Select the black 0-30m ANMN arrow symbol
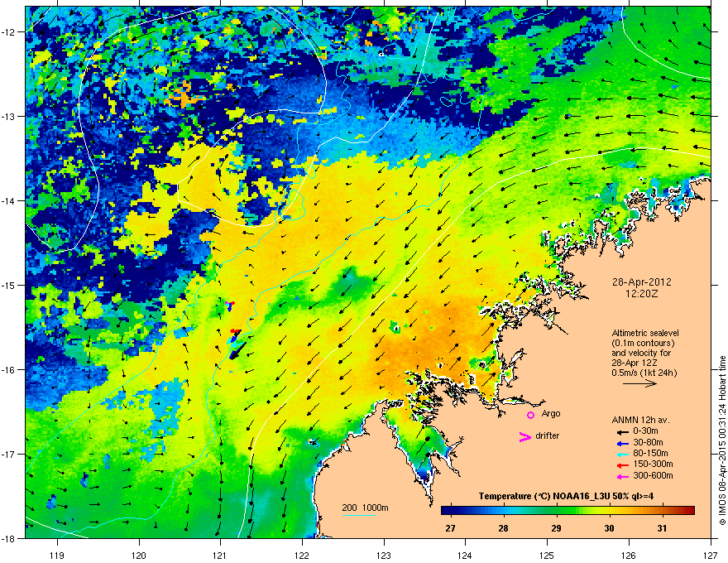 pyautogui.click(x=621, y=431)
